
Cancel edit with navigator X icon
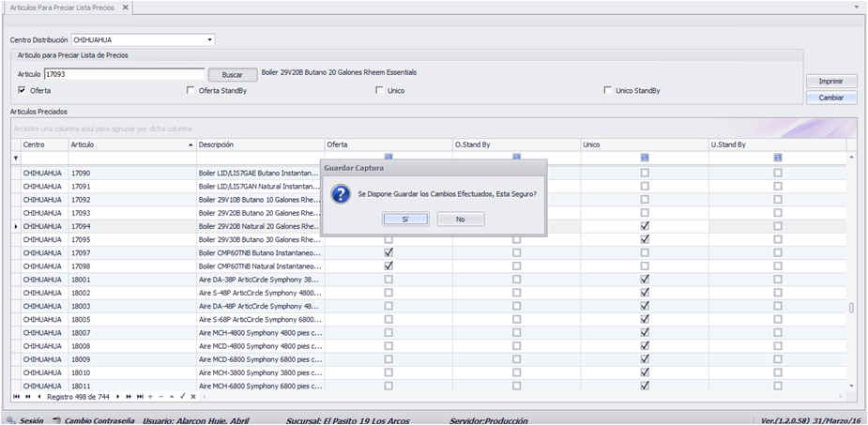193,396
